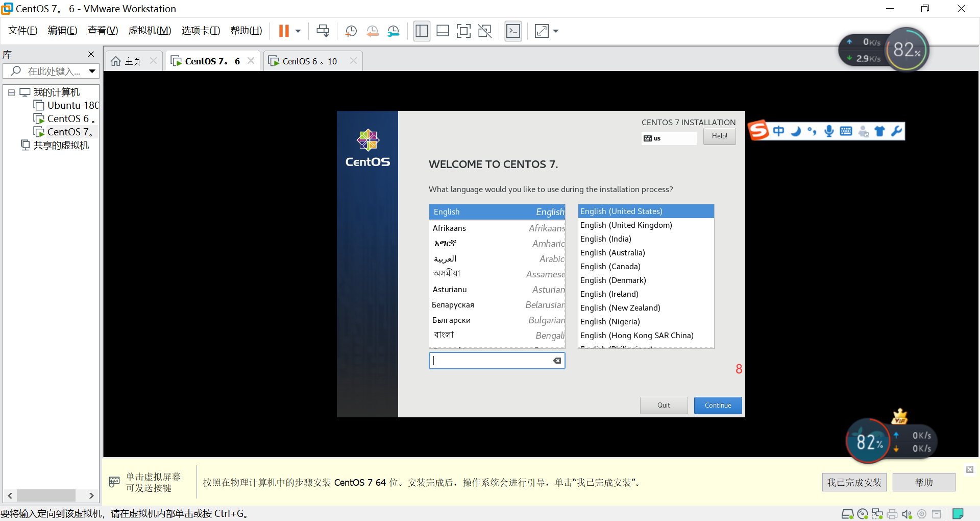This screenshot has height=521, width=980.
Task: Click the library horizontal scrollbar thumb
Action: (x=46, y=495)
